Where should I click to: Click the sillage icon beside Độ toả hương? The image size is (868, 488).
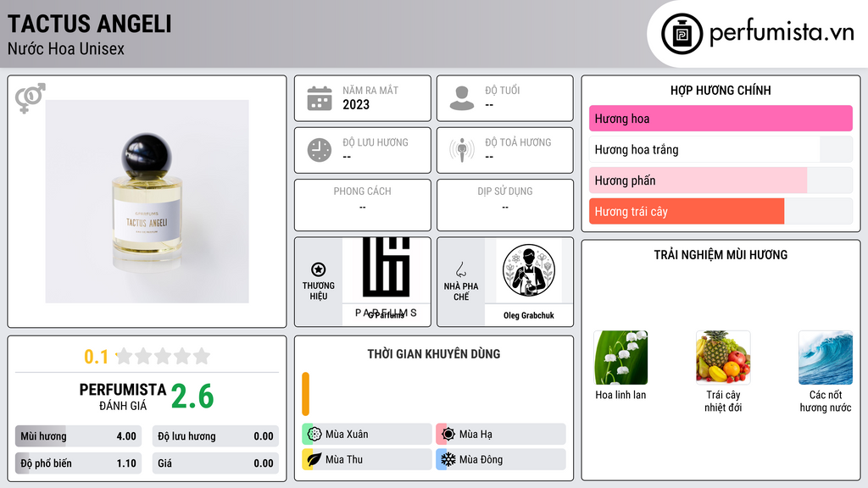pyautogui.click(x=462, y=150)
